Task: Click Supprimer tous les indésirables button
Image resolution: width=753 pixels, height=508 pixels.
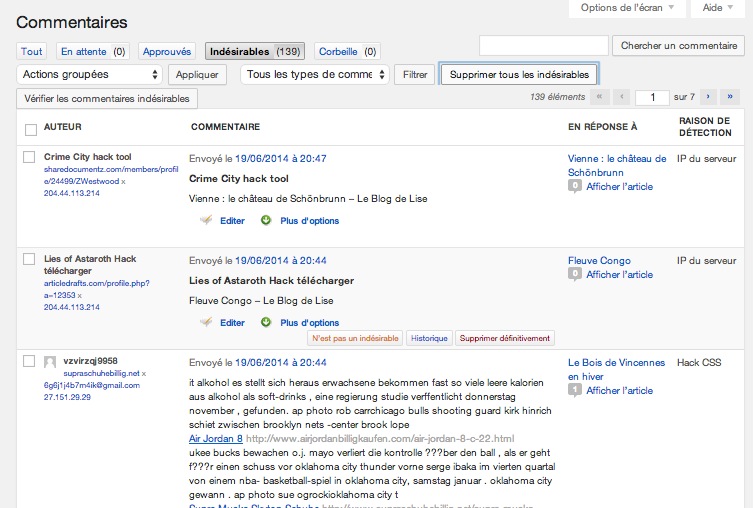Action: click(519, 74)
